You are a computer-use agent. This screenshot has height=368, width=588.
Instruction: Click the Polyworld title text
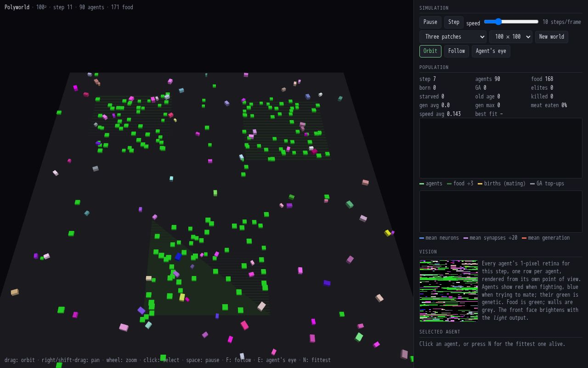point(17,7)
